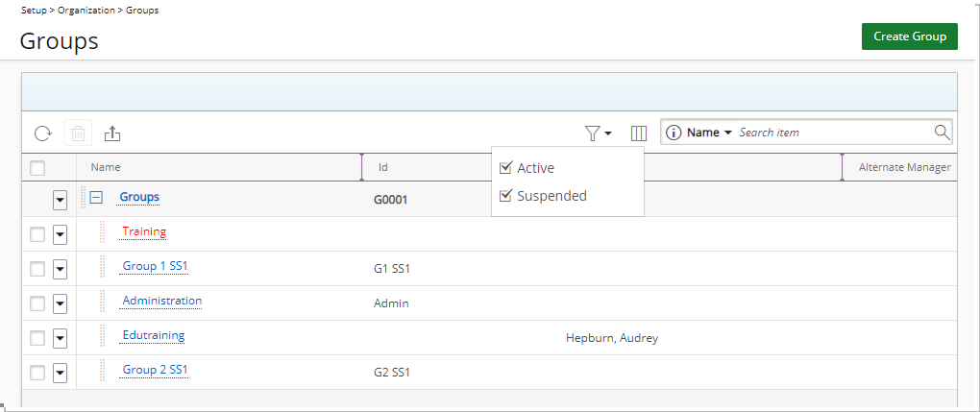980x412 pixels.
Task: Click the delete trash can icon
Action: coord(78,133)
